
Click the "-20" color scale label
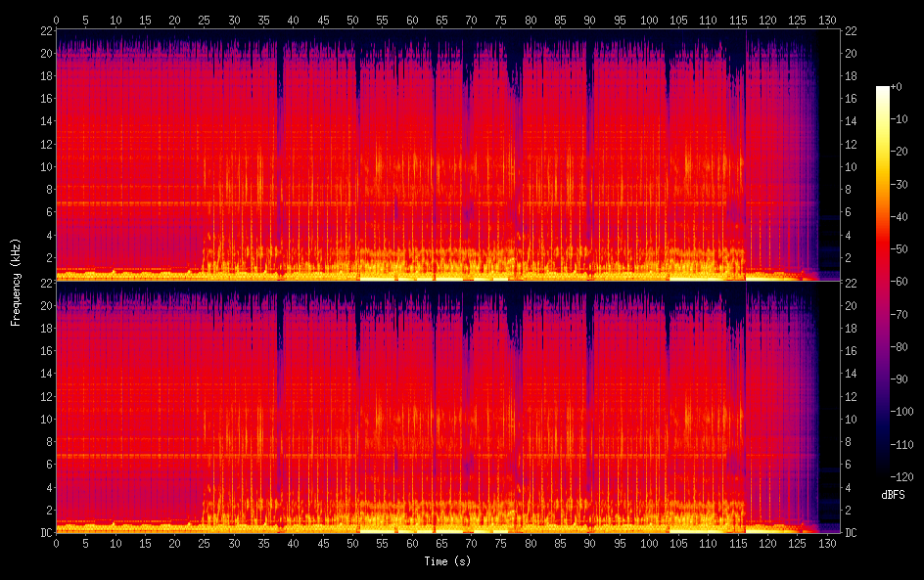click(x=899, y=152)
